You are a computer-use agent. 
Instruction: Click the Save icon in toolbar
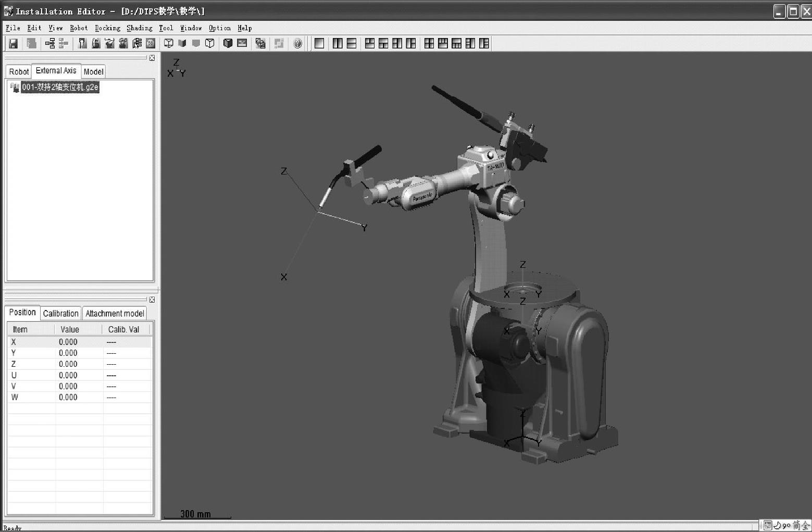(x=14, y=44)
